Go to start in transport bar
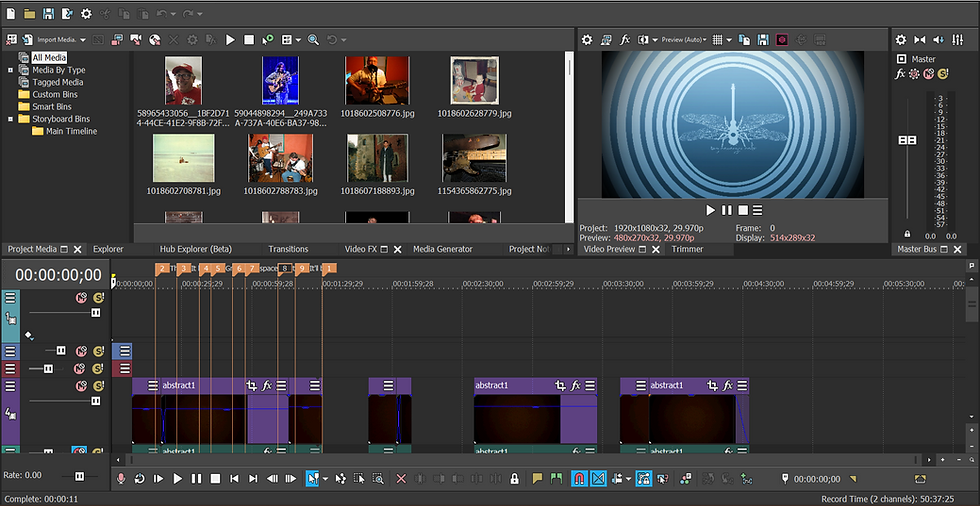The height and width of the screenshot is (506, 980). [234, 479]
